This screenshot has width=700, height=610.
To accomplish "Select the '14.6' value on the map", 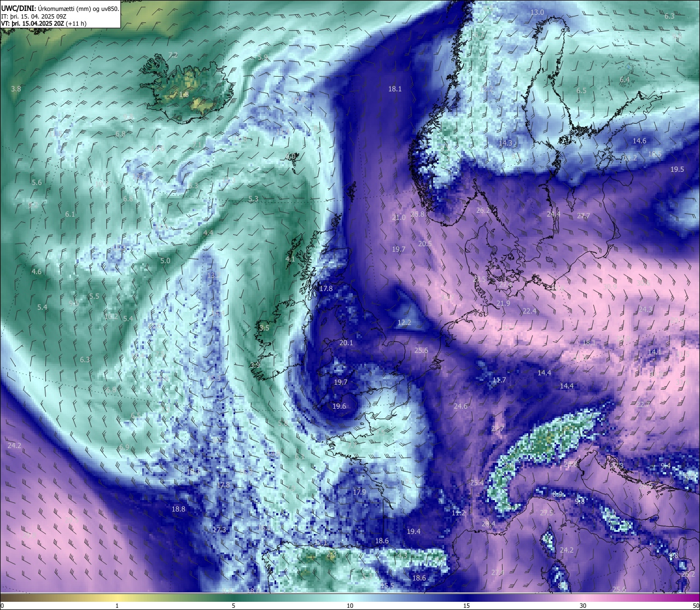I will click(639, 141).
